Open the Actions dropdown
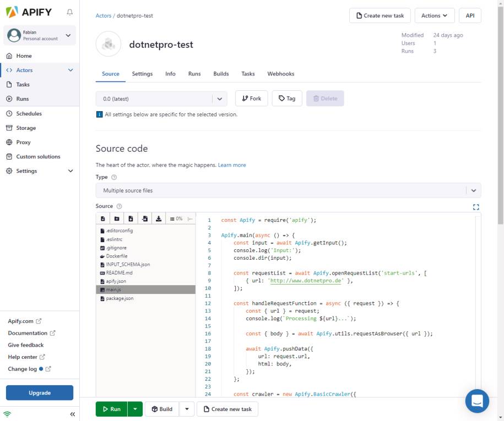Image resolution: width=504 pixels, height=421 pixels. (x=434, y=15)
